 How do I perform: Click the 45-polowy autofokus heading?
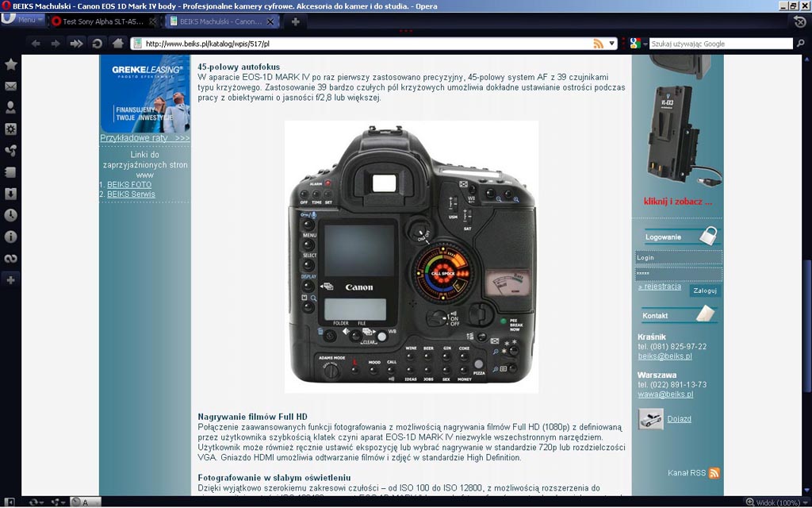point(239,67)
